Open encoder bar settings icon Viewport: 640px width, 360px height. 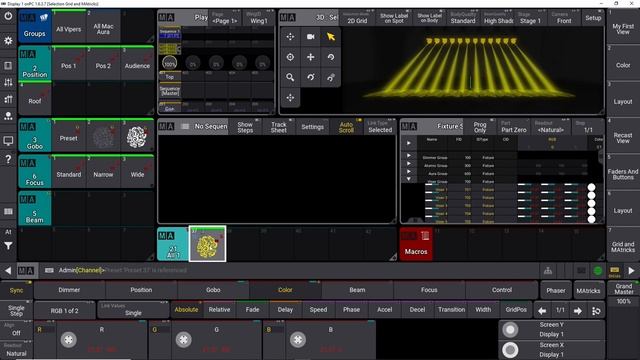pyautogui.click(x=596, y=311)
